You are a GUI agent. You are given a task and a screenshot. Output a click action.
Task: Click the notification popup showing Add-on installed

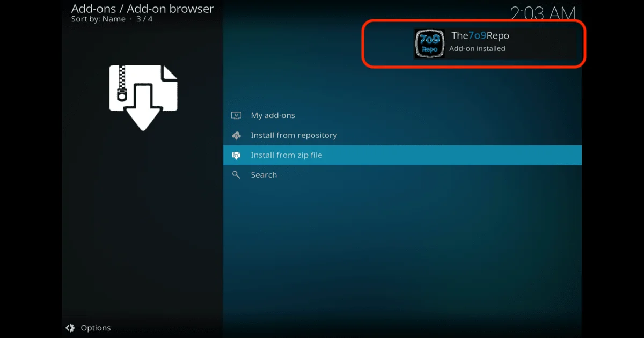pyautogui.click(x=472, y=44)
